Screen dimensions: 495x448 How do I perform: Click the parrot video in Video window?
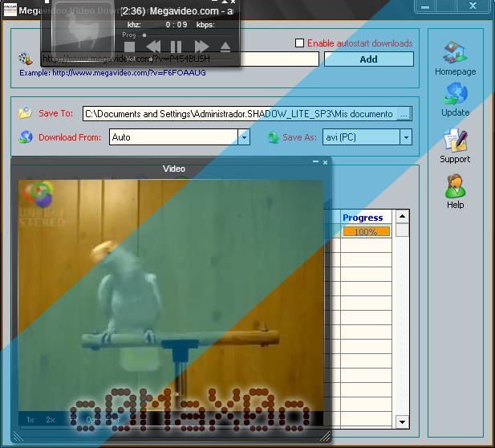click(x=171, y=295)
